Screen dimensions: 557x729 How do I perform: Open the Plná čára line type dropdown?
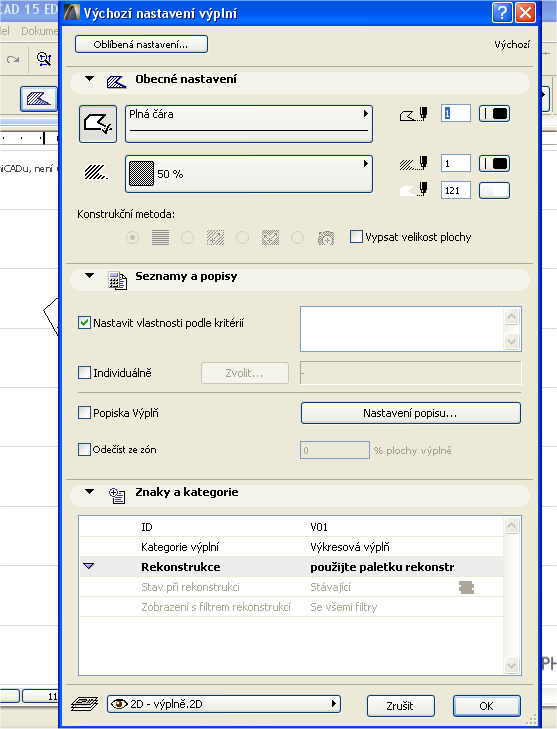(249, 124)
